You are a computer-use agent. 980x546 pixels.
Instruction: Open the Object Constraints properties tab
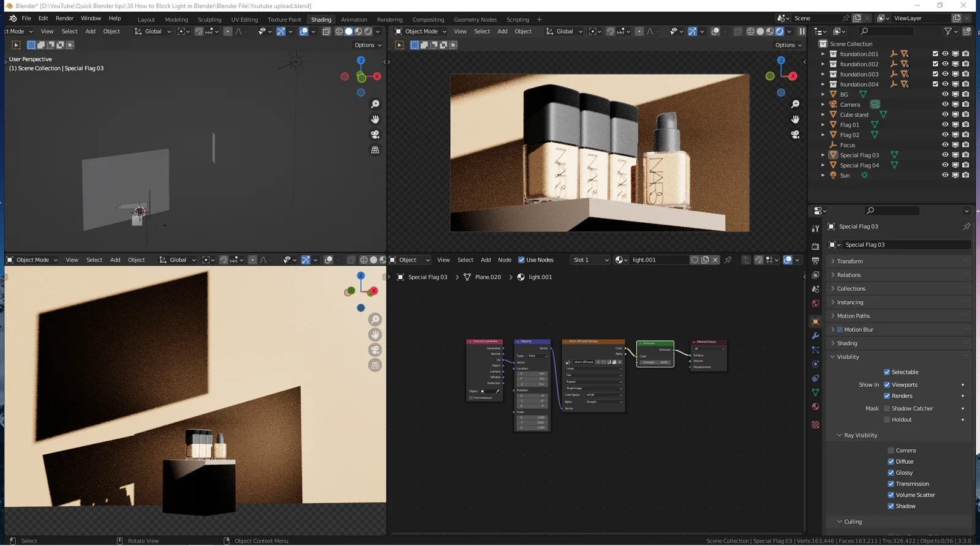[x=815, y=378]
